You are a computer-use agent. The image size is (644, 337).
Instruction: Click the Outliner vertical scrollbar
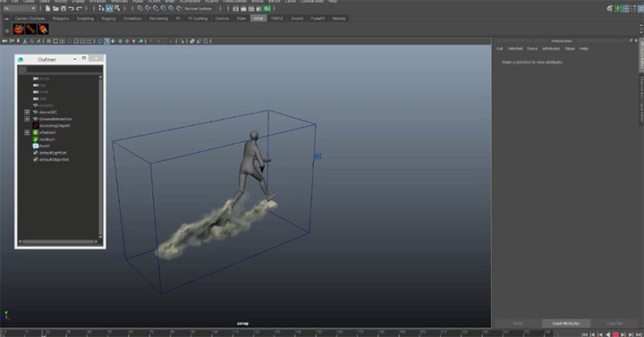(100, 156)
